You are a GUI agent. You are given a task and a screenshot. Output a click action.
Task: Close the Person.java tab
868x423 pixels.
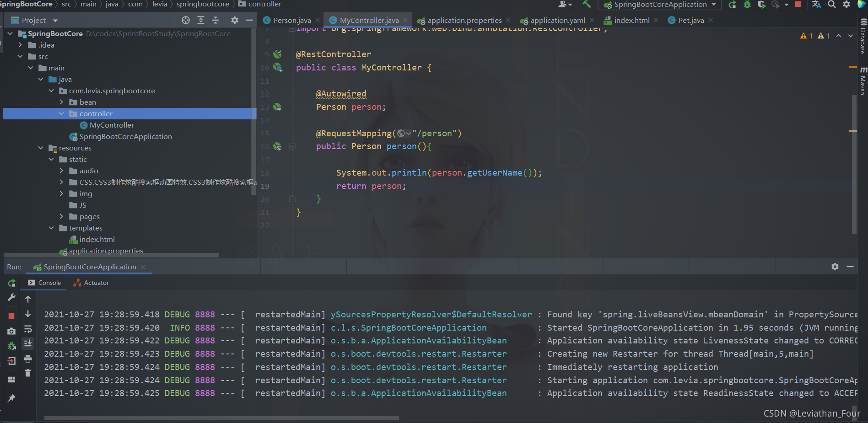318,20
